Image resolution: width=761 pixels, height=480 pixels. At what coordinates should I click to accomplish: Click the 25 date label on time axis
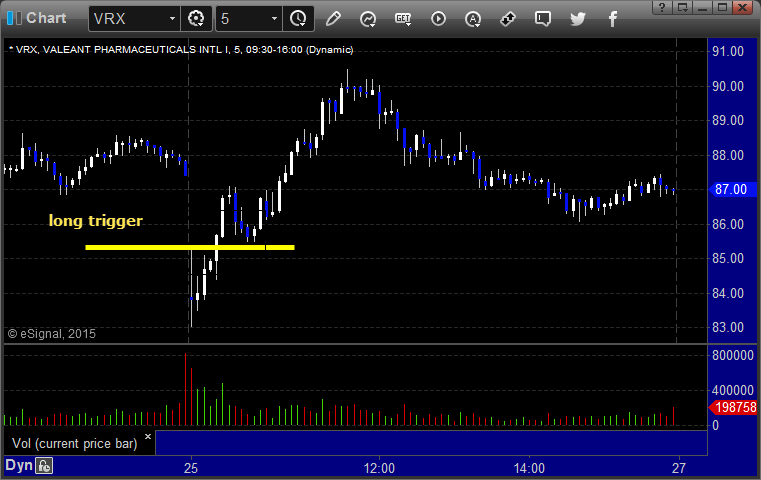pyautogui.click(x=191, y=468)
